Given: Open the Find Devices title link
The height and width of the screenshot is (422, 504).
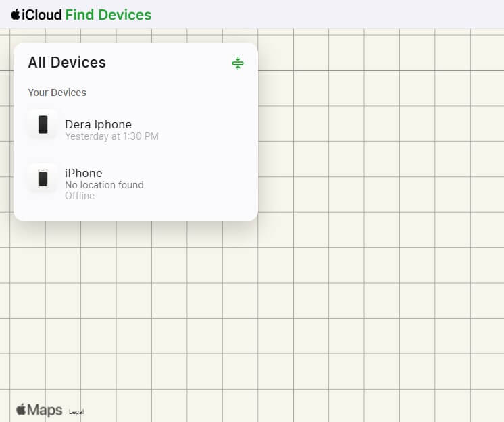Looking at the screenshot, I should [x=108, y=15].
